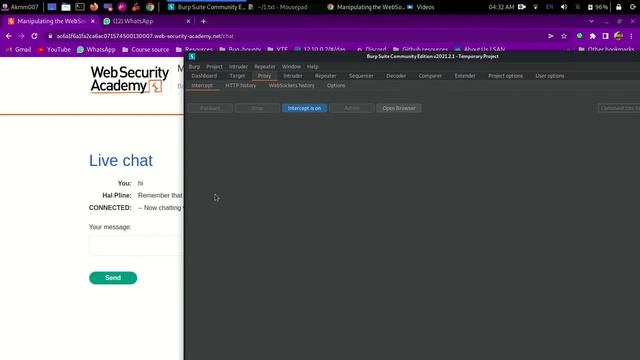Click the green extension icon in Chrome toolbar
Viewport: 640px width, 360px height.
pyautogui.click(x=579, y=36)
